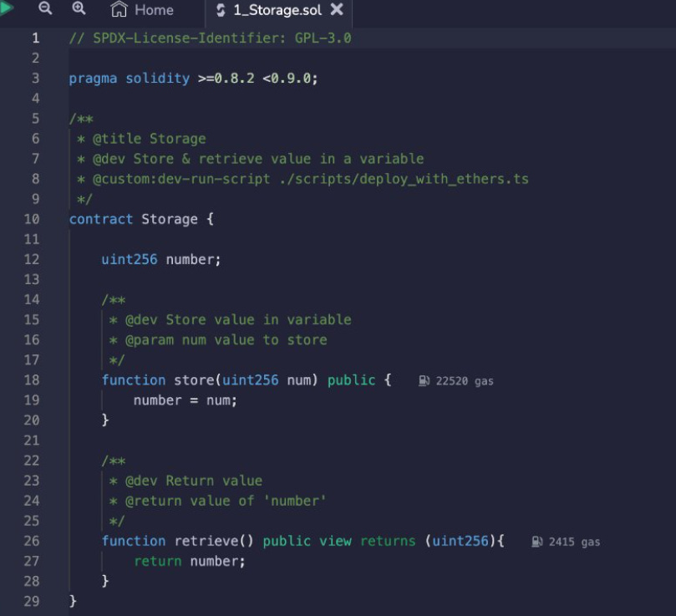Click '@dev Store & retrieve value in a variable'
Image resolution: width=676 pixels, height=616 pixels.
point(258,159)
